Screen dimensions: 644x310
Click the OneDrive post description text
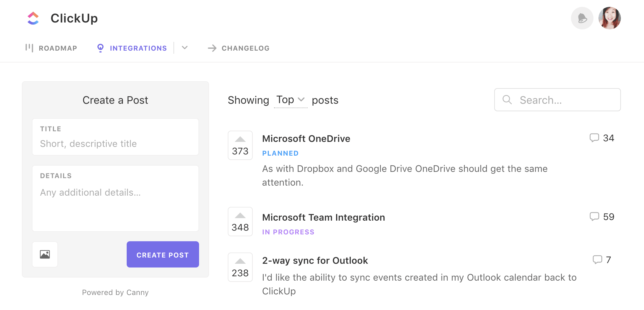tap(405, 175)
